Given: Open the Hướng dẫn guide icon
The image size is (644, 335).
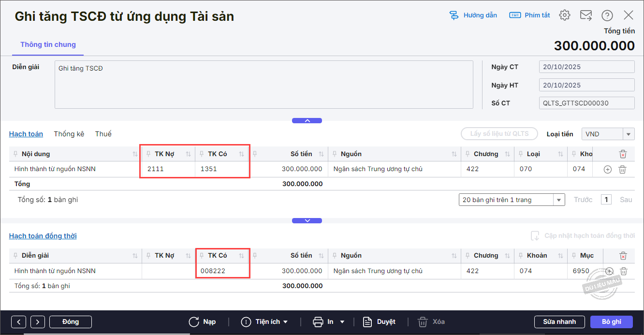Looking at the screenshot, I should pyautogui.click(x=454, y=15).
